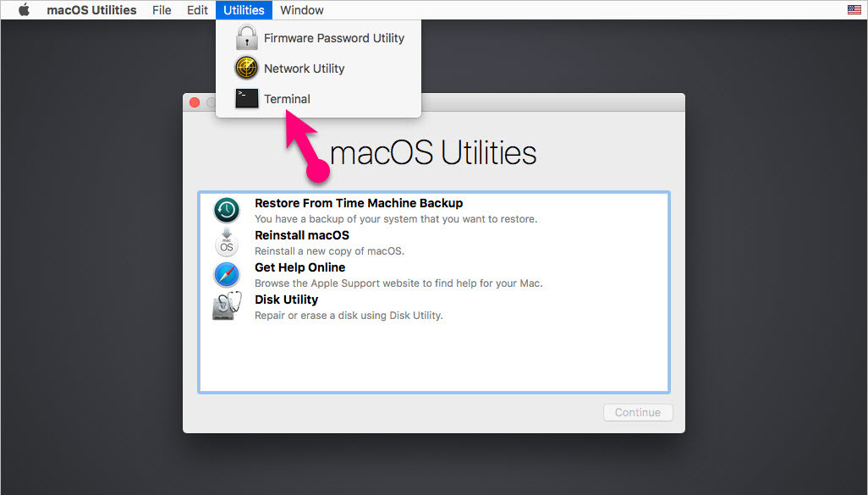Click the Continue button
This screenshot has width=868, height=495.
click(x=638, y=413)
